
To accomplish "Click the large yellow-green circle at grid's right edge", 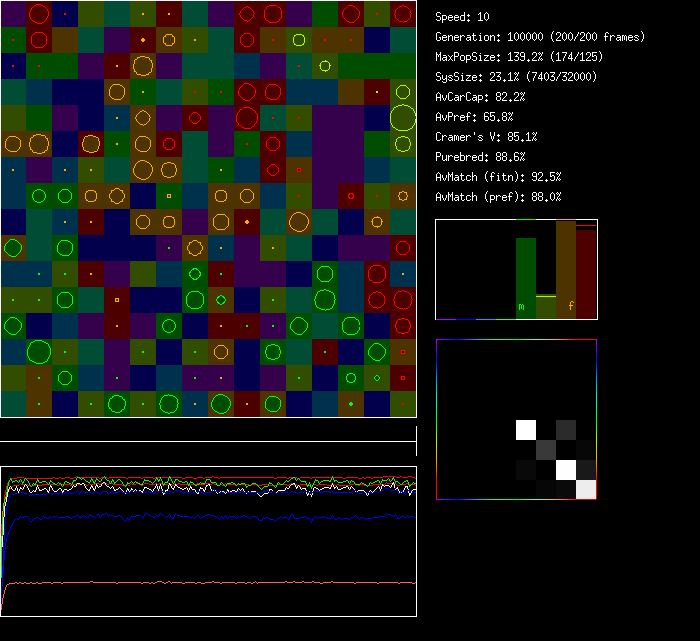I will [x=403, y=118].
